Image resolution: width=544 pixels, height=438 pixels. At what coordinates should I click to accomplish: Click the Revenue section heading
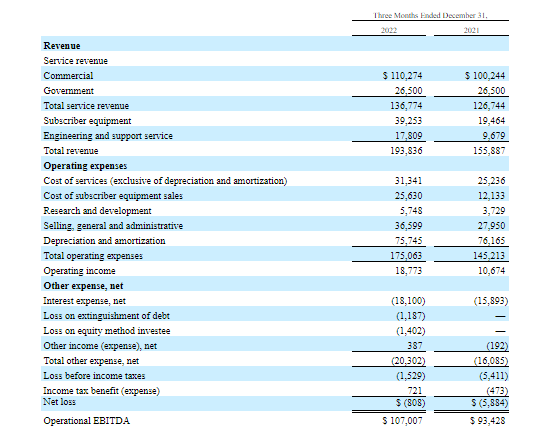[62, 46]
